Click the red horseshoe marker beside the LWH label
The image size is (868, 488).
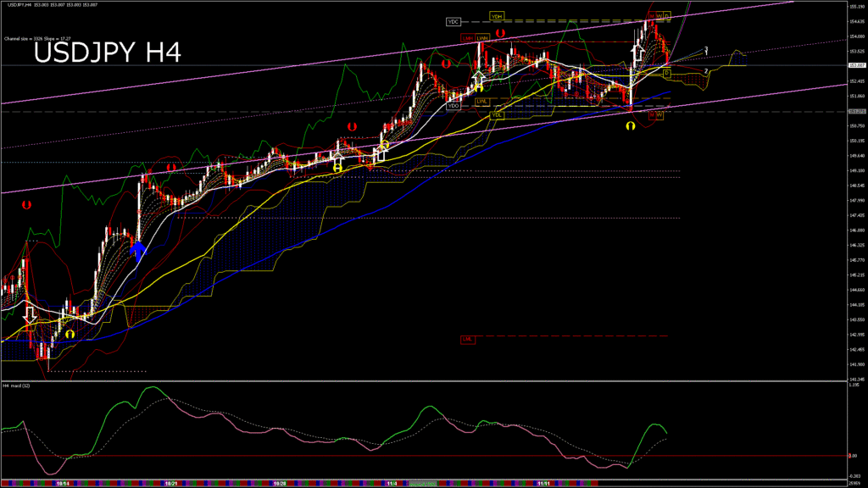500,34
